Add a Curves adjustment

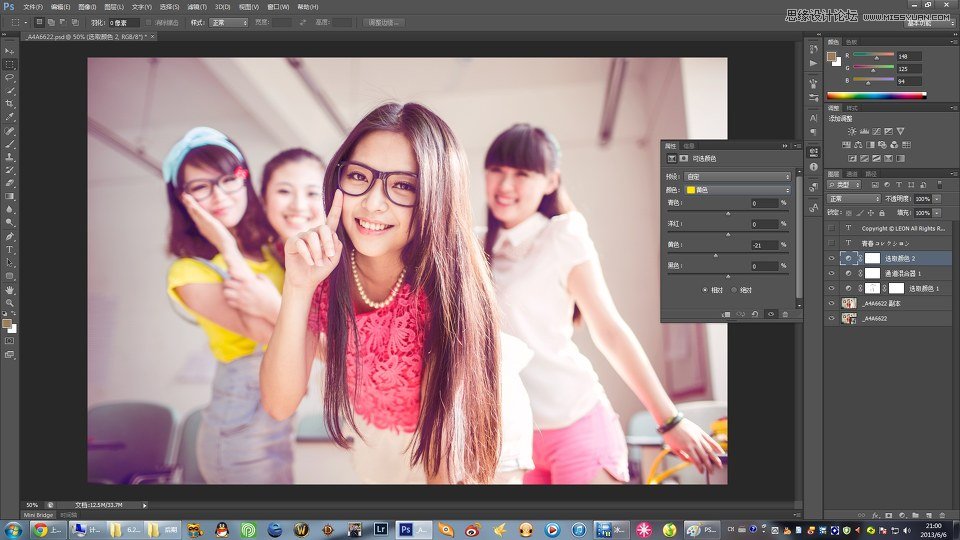point(876,131)
